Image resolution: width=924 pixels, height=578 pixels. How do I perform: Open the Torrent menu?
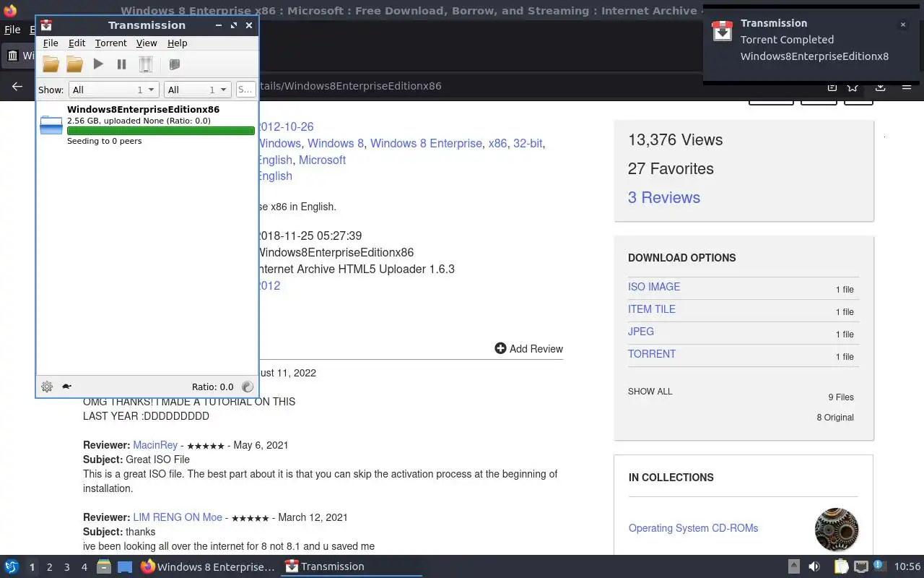[x=110, y=43]
